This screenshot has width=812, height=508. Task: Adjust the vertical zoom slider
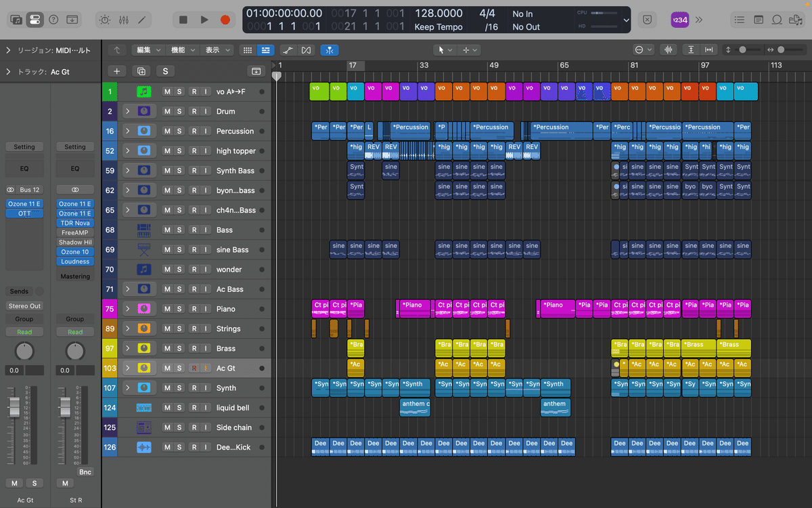744,50
